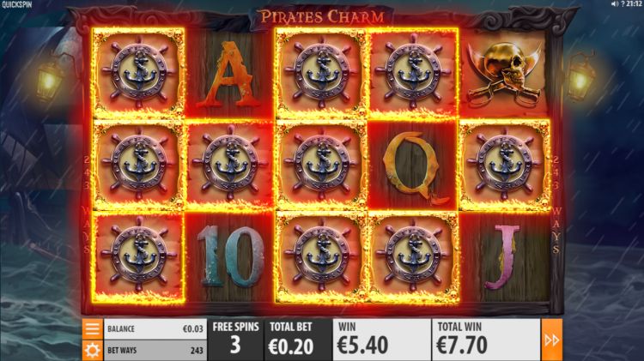This screenshot has height=361, width=644.
Task: Select the orange letter A symbol
Action: pyautogui.click(x=228, y=75)
